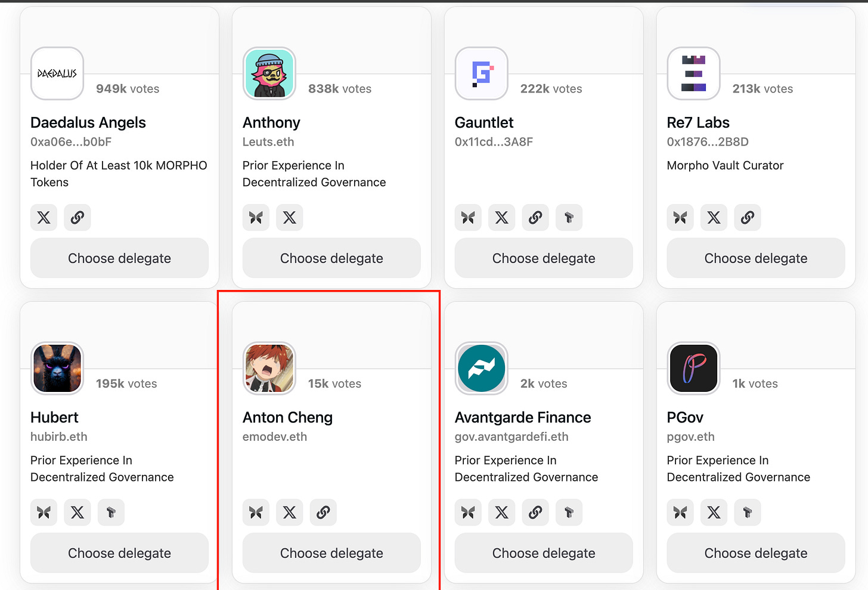Click Anton Cheng's anime avatar
Image resolution: width=868 pixels, height=590 pixels.
click(269, 368)
